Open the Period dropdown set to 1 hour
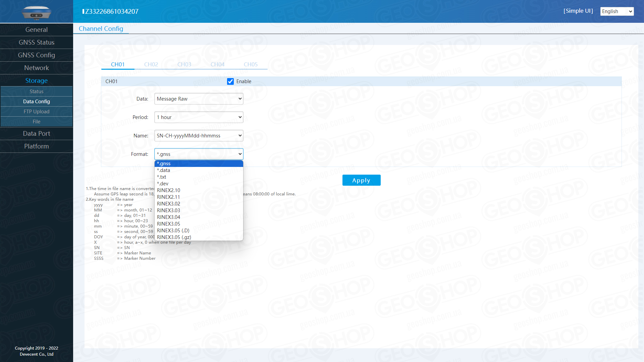Screen dimensions: 644x362 tap(199, 117)
